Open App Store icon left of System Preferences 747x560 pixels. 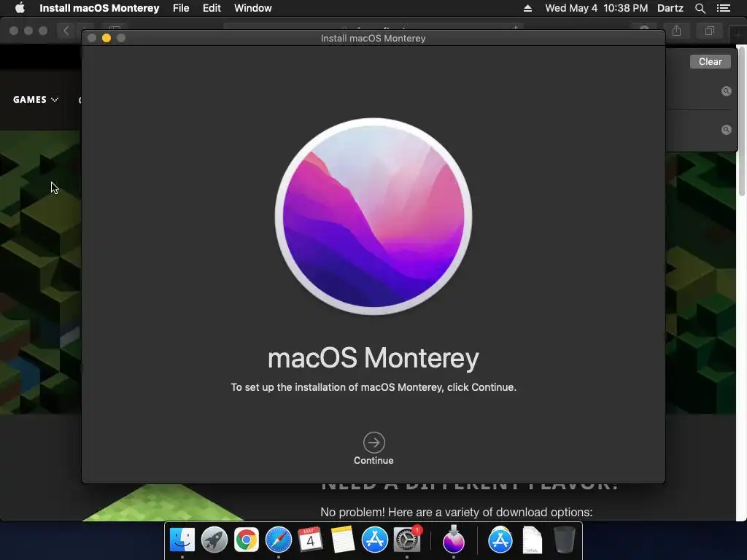click(374, 540)
